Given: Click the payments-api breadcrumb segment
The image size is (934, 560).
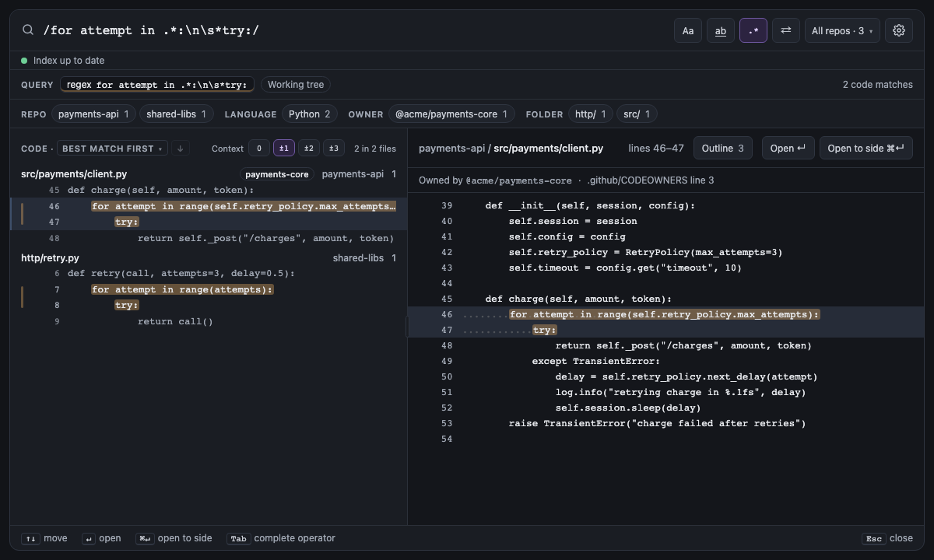Looking at the screenshot, I should [451, 148].
